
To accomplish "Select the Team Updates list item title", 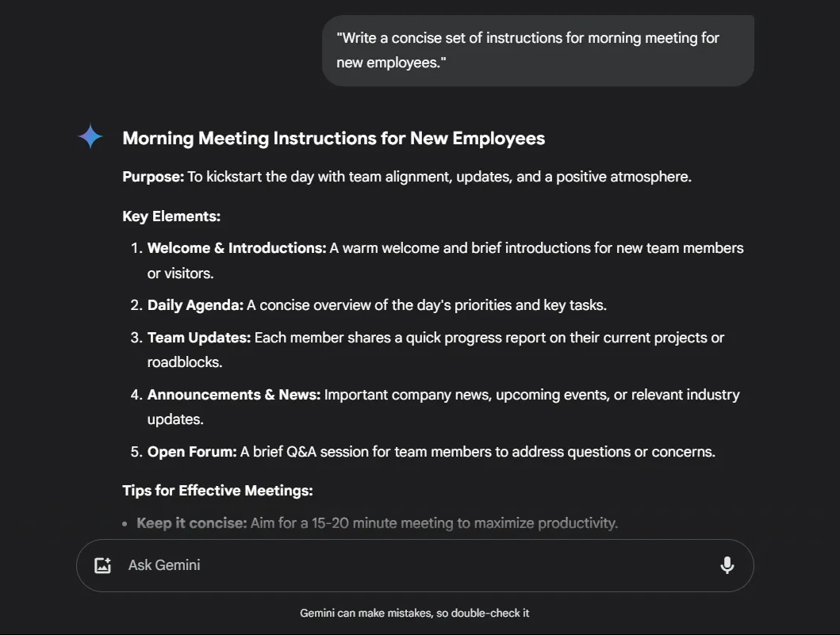I will tap(199, 338).
